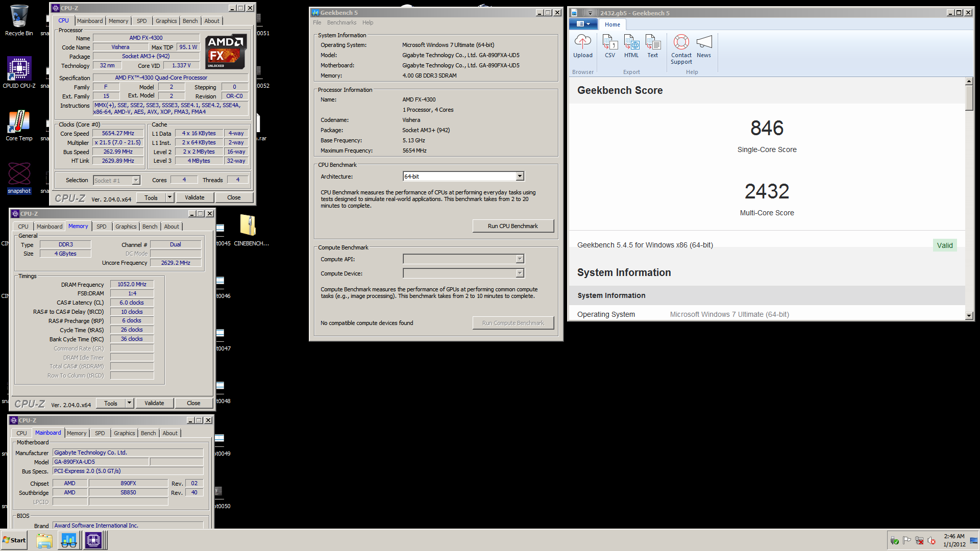This screenshot has width=980, height=551.
Task: Click the green Valid badge
Action: [945, 245]
